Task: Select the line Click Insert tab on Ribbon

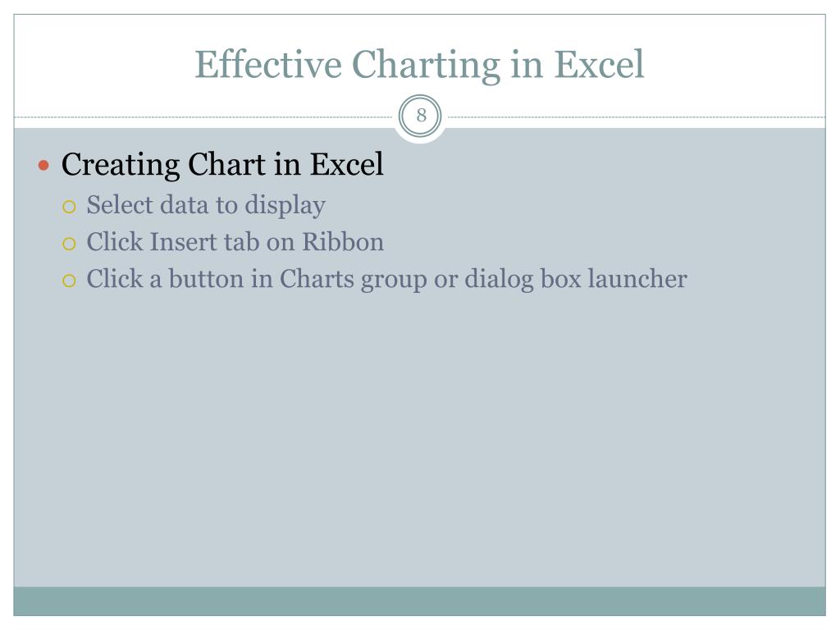Action: [235, 242]
